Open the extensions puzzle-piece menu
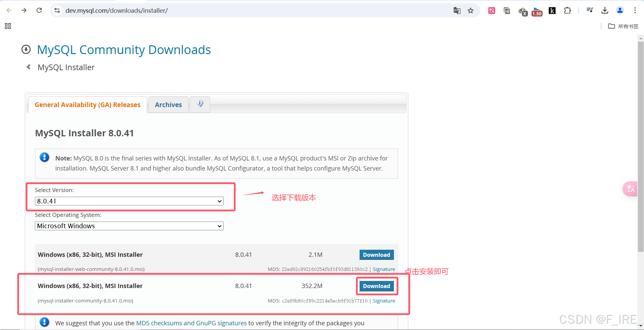 point(567,10)
